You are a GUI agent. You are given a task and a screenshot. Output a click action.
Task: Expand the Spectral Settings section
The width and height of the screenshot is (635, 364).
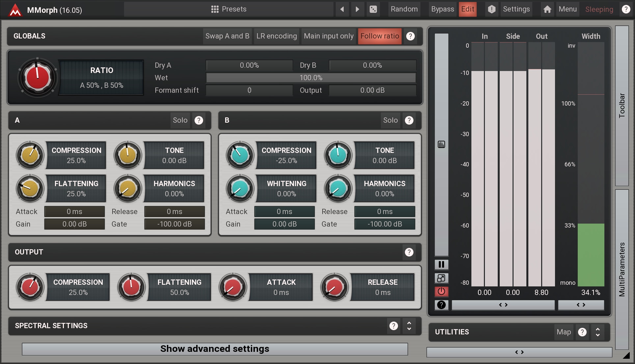coord(409,326)
